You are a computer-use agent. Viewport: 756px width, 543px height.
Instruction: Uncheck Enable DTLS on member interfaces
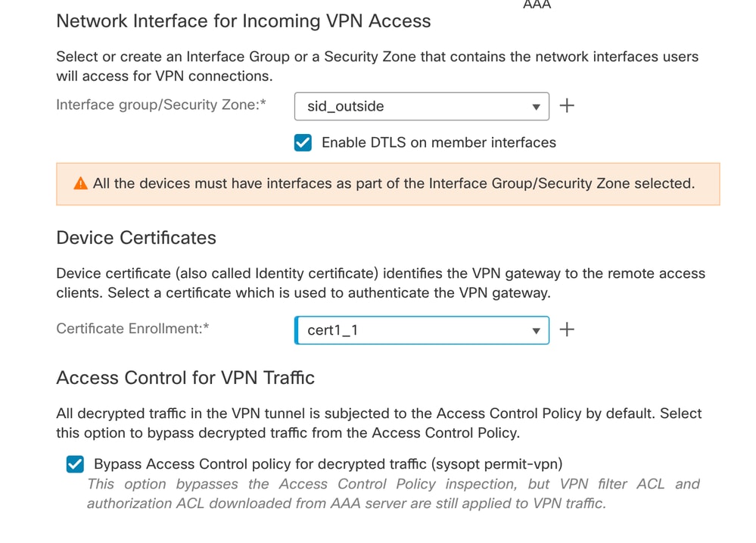click(303, 143)
